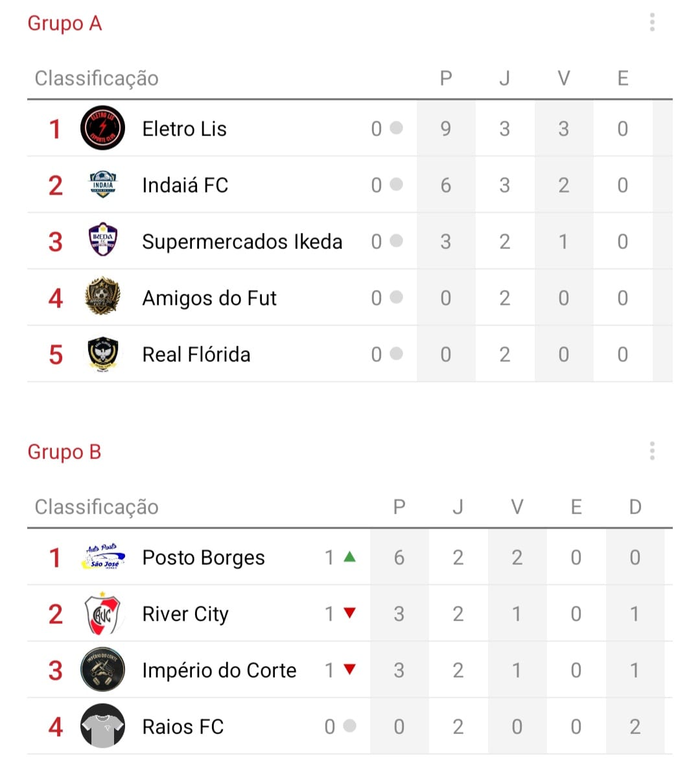Click the Amigos do Fut gold badge
This screenshot has height=758, width=700.
click(x=102, y=297)
